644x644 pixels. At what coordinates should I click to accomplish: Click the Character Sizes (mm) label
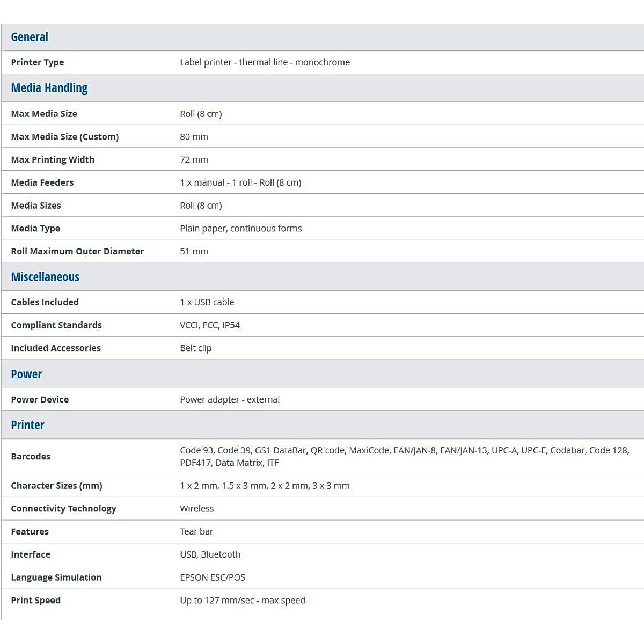56,486
